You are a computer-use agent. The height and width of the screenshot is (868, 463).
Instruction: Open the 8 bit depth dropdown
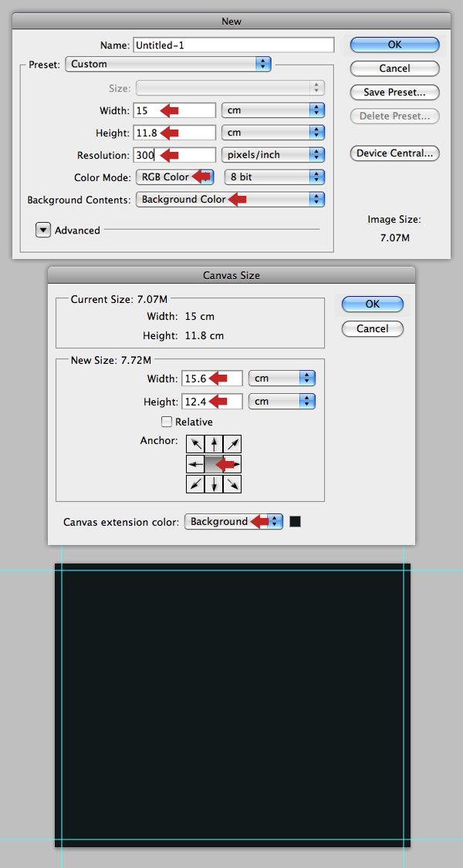(274, 177)
